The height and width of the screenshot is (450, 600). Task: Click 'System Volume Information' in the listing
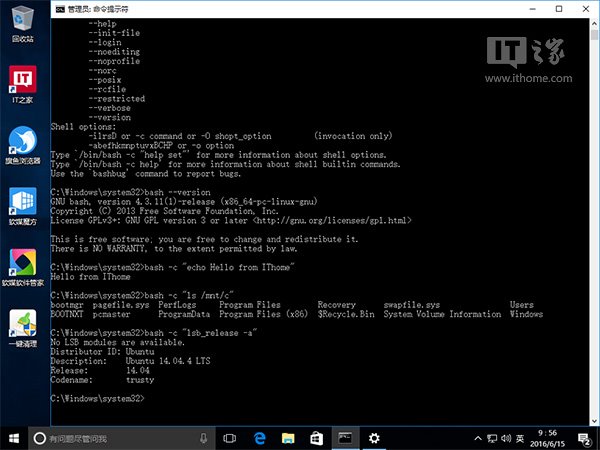coord(442,314)
